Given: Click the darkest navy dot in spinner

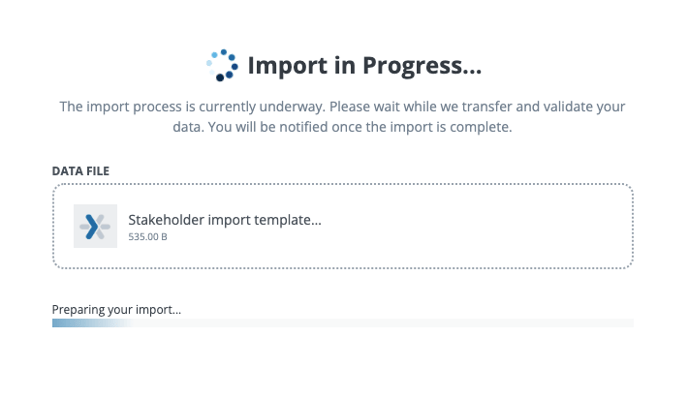Looking at the screenshot, I should (220, 78).
